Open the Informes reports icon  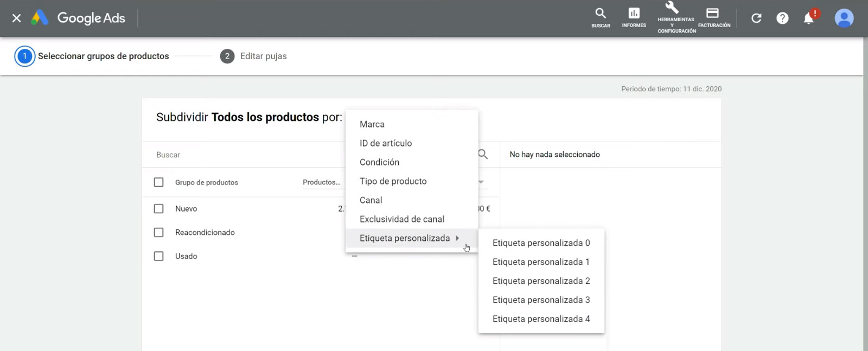coord(634,18)
